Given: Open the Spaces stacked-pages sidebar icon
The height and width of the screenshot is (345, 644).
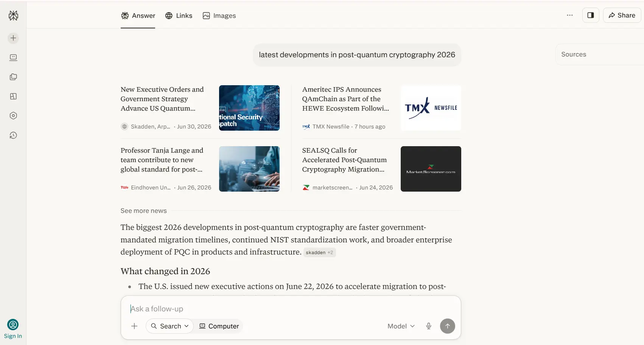Looking at the screenshot, I should (13, 77).
